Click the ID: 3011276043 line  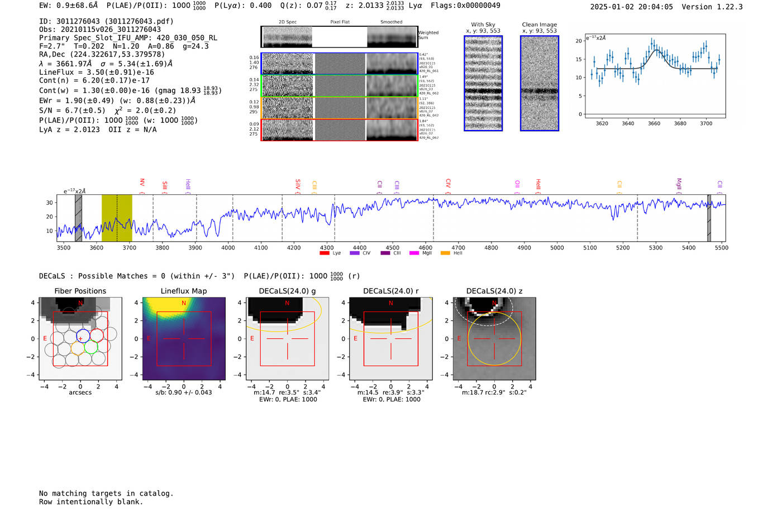pyautogui.click(x=106, y=21)
